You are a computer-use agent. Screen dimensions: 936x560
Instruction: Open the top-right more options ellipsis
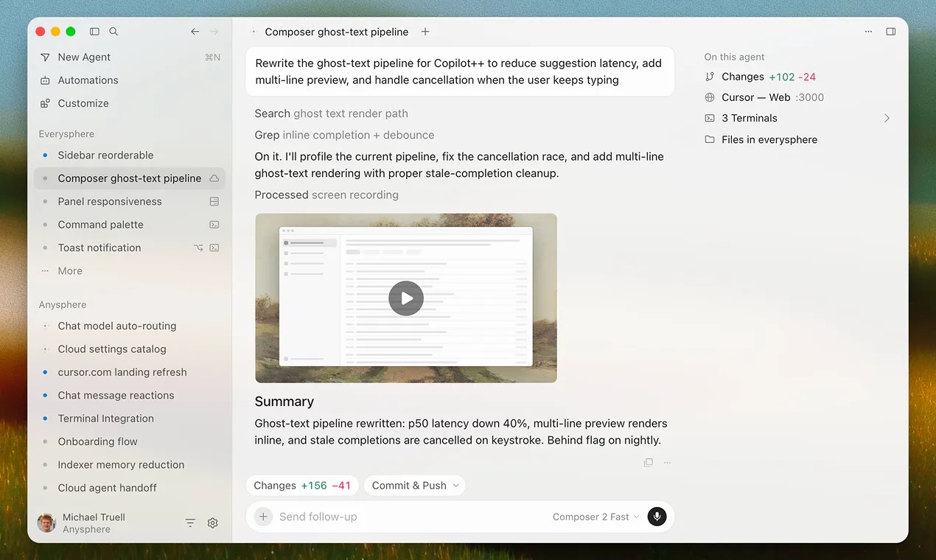(x=869, y=32)
